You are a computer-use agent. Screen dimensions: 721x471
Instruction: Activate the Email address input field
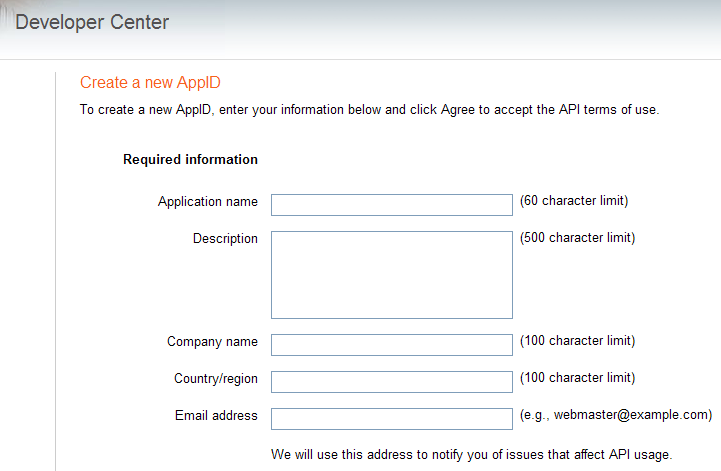(x=392, y=419)
